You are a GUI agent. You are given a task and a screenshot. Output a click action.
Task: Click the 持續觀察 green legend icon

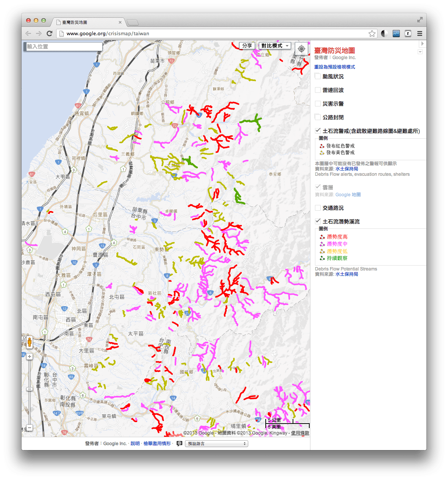coord(323,258)
